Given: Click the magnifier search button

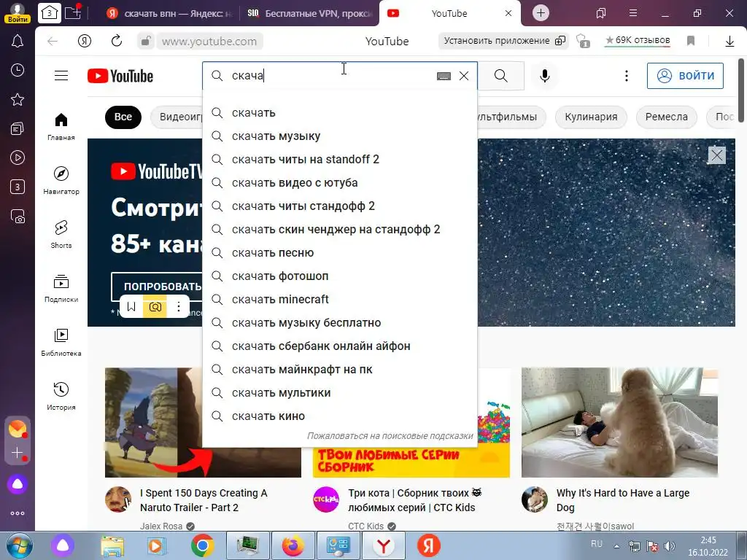Looking at the screenshot, I should (500, 76).
